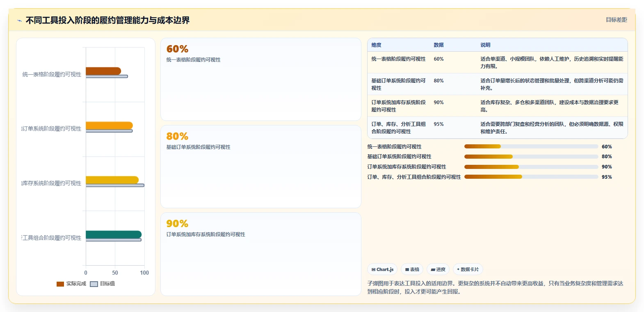Select the 表格 tag chip
The image size is (644, 312).
coord(412,269)
